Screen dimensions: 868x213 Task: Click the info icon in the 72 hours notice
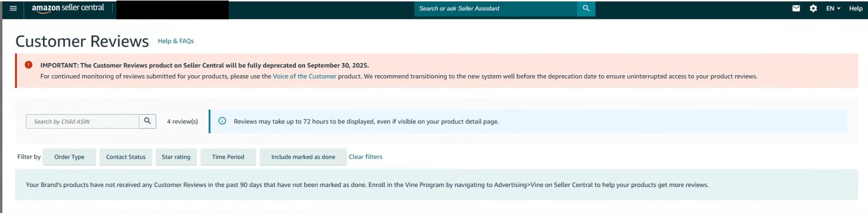coord(222,121)
